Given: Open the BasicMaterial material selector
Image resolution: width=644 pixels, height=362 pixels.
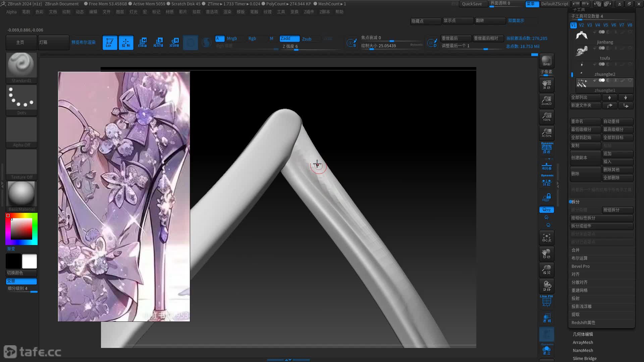Looking at the screenshot, I should coord(21,196).
